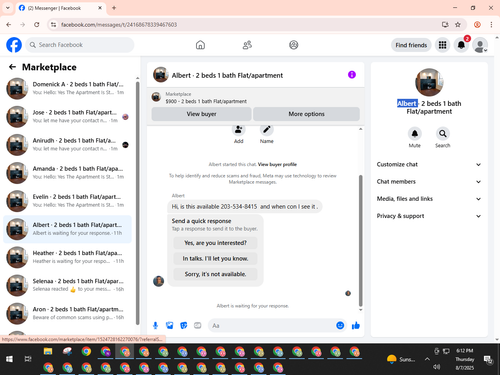Open Selenaa conversation
This screenshot has height=375, width=500.
[67, 285]
